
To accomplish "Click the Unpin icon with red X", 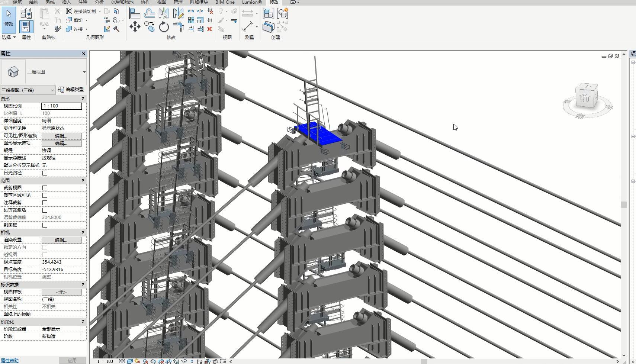I will click(x=210, y=11).
